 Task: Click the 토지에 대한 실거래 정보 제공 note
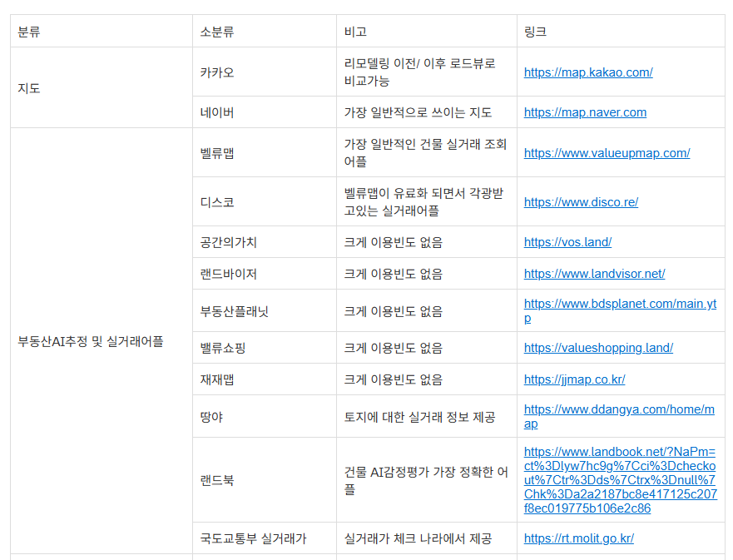coord(420,417)
